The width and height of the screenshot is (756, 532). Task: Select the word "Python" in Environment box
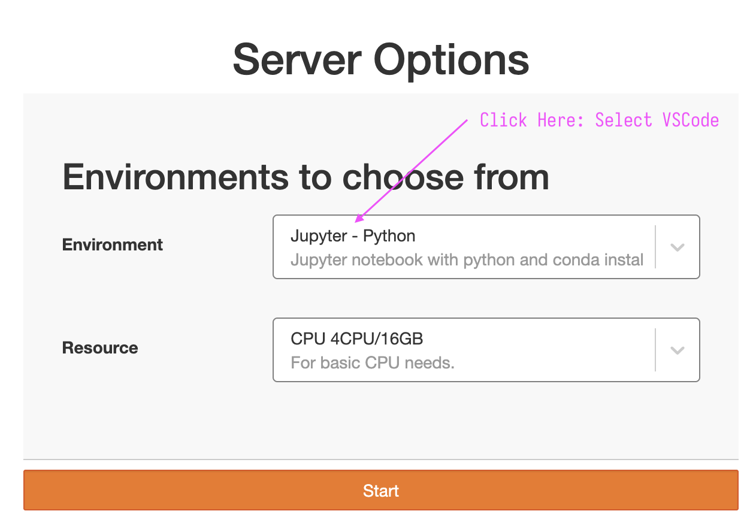coord(389,236)
